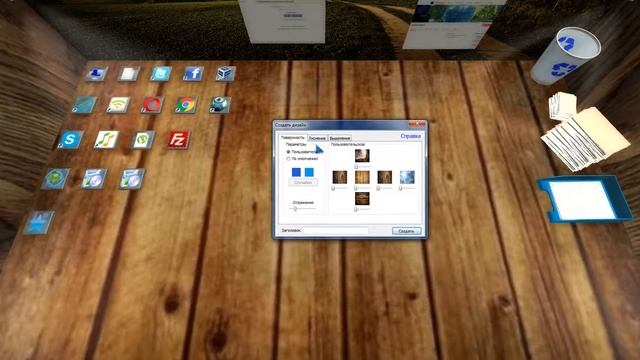Open the music notes tile
This screenshot has height=360, width=640.
coord(106,140)
